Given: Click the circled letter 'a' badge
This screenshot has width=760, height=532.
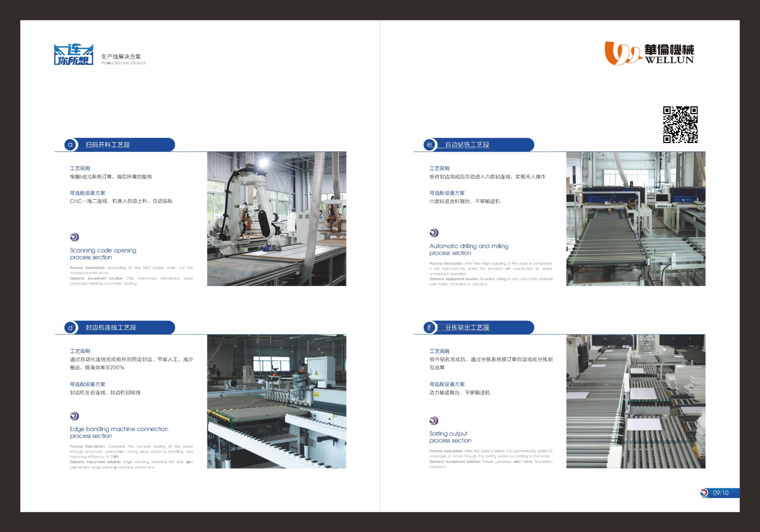Looking at the screenshot, I should click(x=70, y=145).
